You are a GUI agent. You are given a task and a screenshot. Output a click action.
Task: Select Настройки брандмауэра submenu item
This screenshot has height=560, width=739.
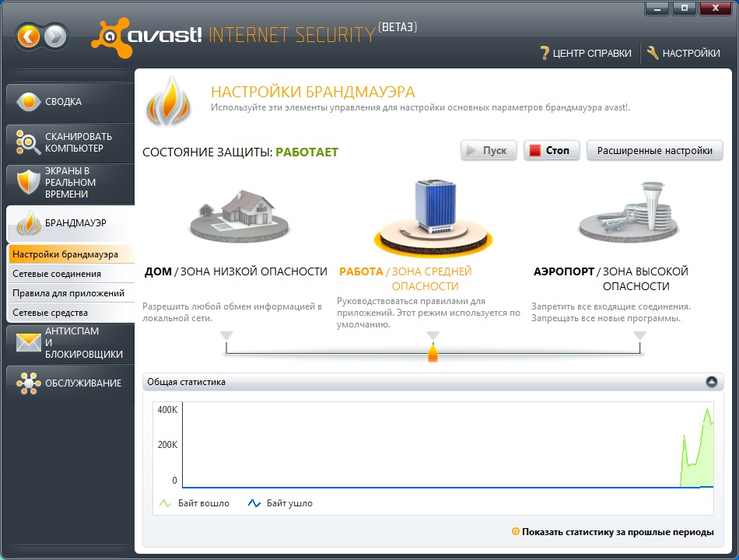72,254
